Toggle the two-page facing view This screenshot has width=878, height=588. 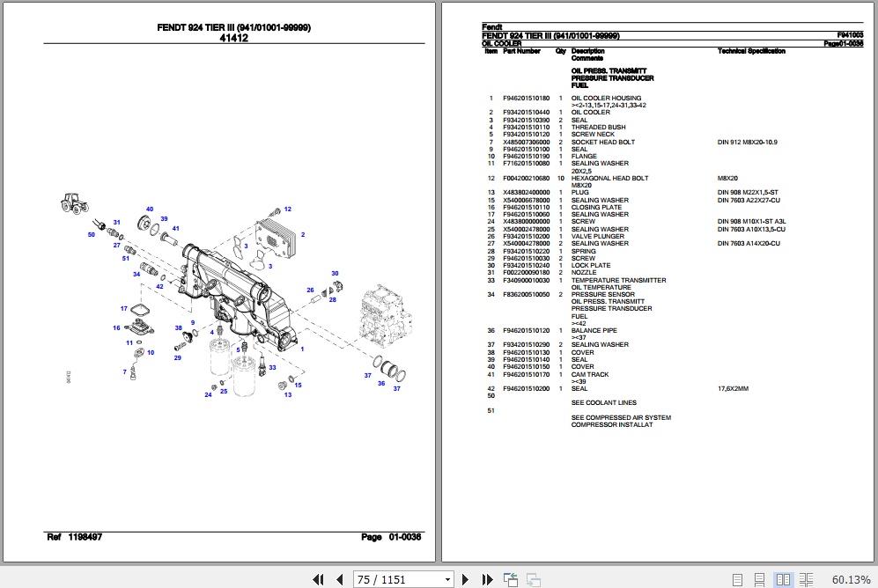[782, 579]
